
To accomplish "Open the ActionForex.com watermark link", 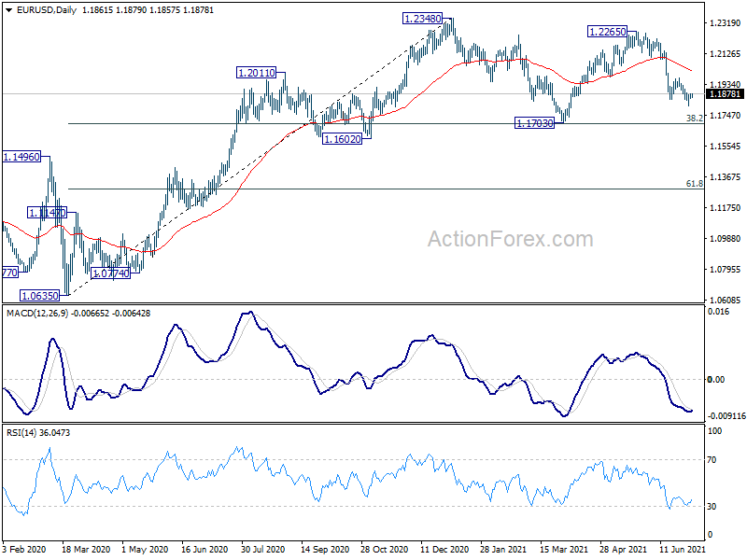I will 510,240.
